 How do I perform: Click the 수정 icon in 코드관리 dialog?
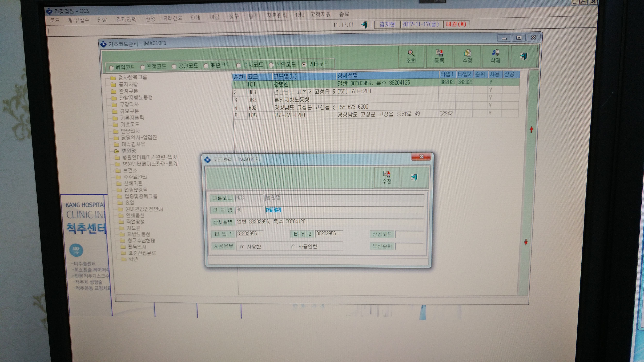pos(386,177)
